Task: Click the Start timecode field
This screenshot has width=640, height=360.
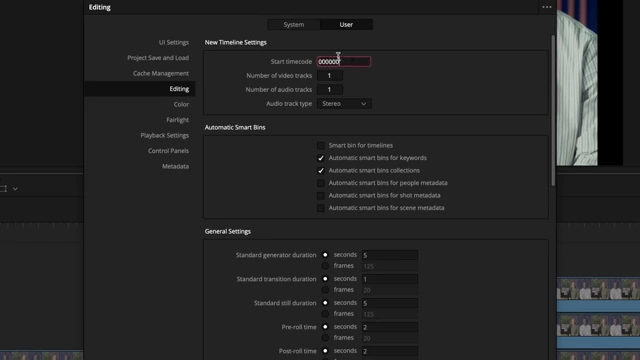Action: (344, 62)
